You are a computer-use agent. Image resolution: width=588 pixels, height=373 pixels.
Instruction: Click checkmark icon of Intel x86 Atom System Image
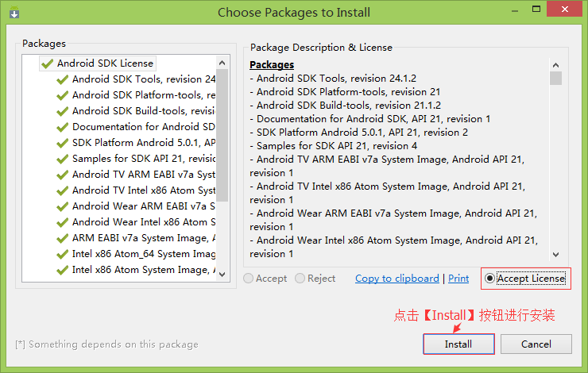[x=62, y=271]
